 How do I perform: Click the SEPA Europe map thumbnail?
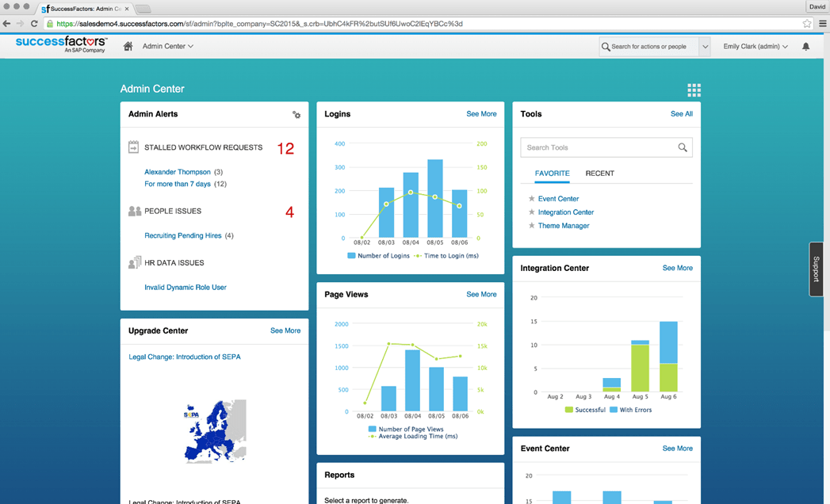(x=215, y=430)
